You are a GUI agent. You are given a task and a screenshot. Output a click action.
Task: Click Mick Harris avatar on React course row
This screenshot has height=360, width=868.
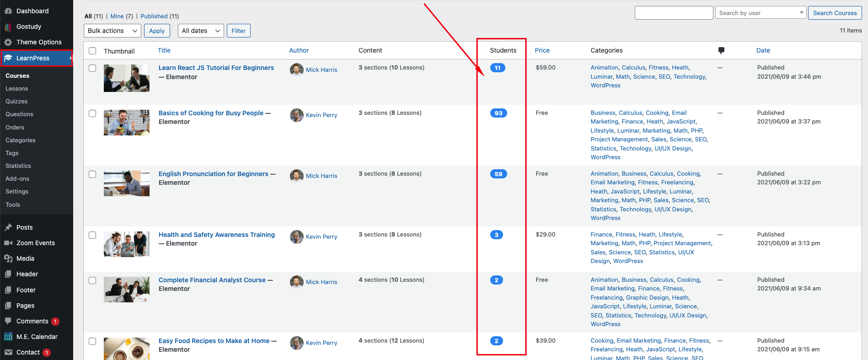297,70
